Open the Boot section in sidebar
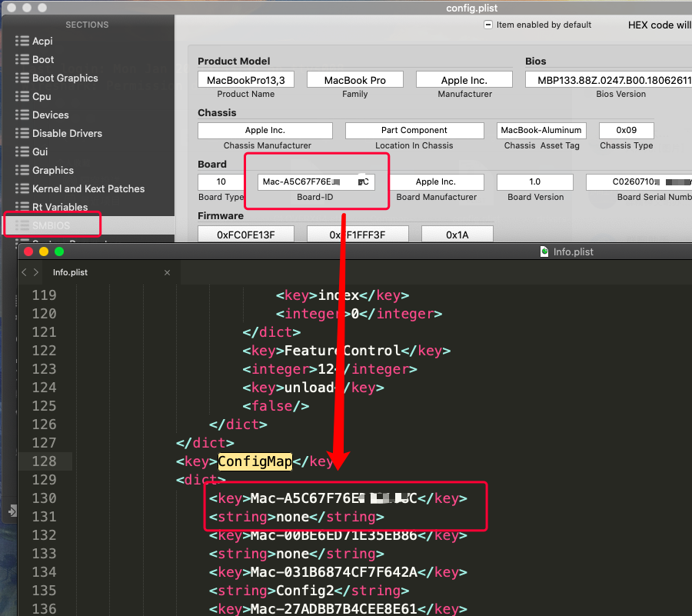The height and width of the screenshot is (616, 692). point(43,59)
